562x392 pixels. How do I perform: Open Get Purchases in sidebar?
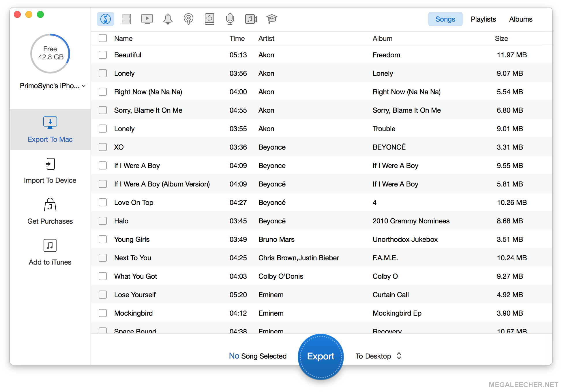click(x=50, y=211)
